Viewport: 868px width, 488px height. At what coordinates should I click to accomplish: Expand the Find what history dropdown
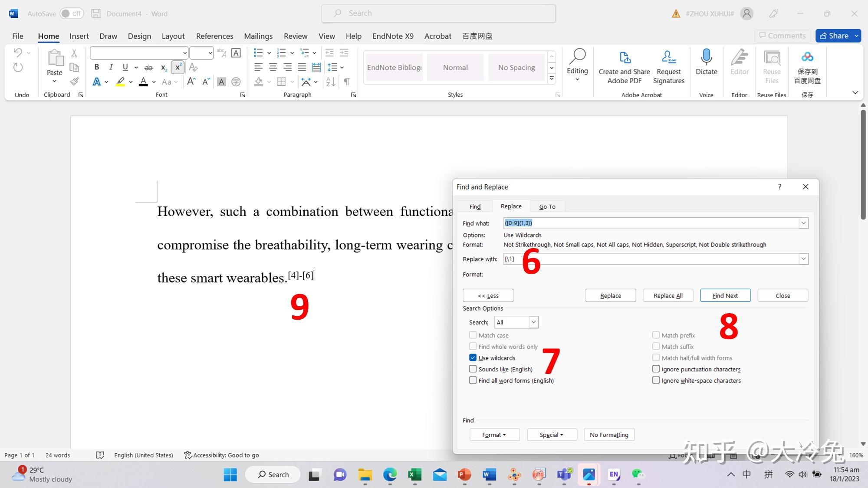coord(803,223)
